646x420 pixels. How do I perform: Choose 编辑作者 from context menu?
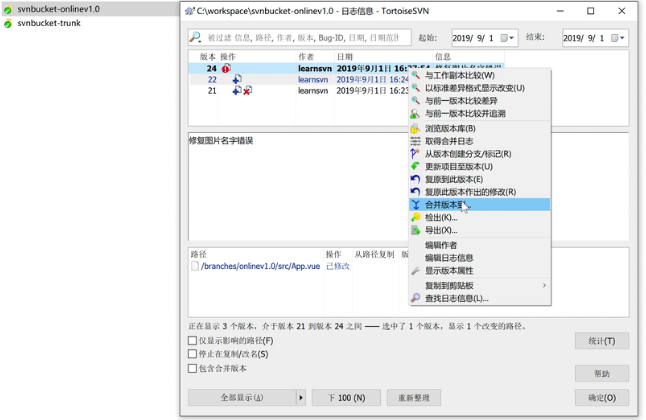480,245
